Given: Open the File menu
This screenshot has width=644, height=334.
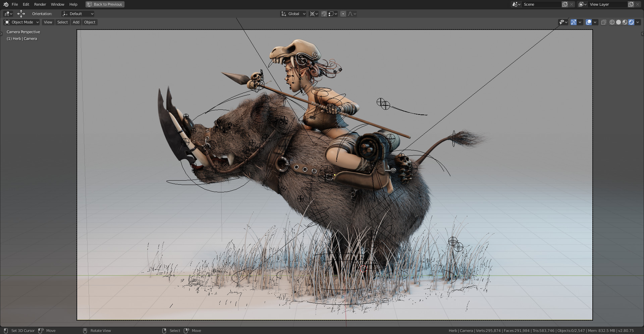Looking at the screenshot, I should click(15, 4).
